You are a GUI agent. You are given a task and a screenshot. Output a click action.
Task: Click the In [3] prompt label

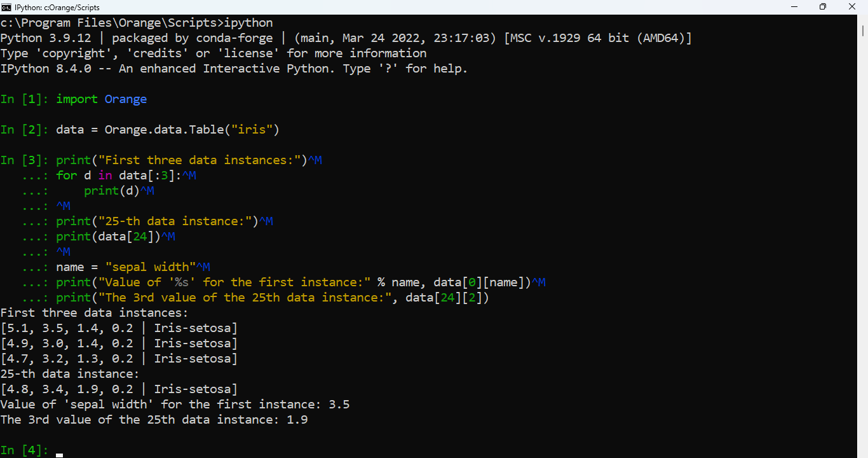click(24, 160)
